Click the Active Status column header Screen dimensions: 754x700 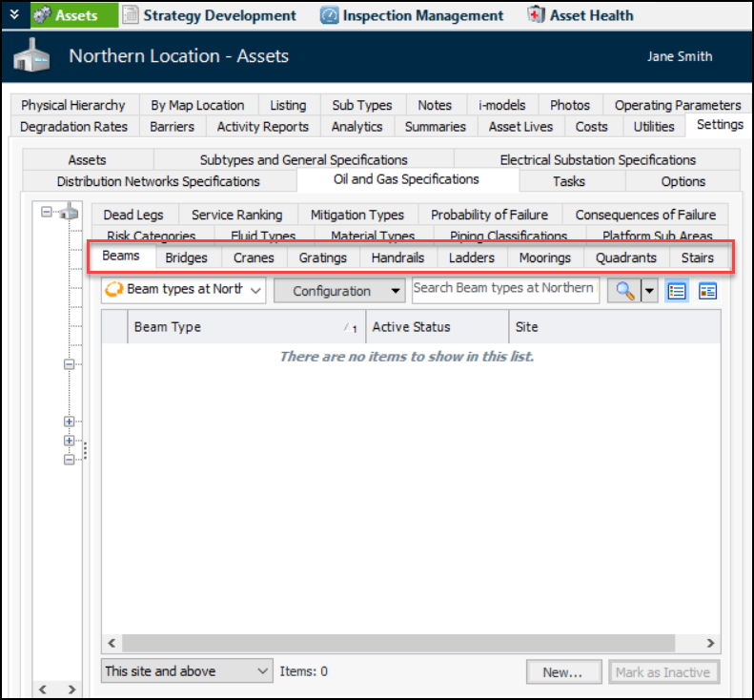point(437,327)
